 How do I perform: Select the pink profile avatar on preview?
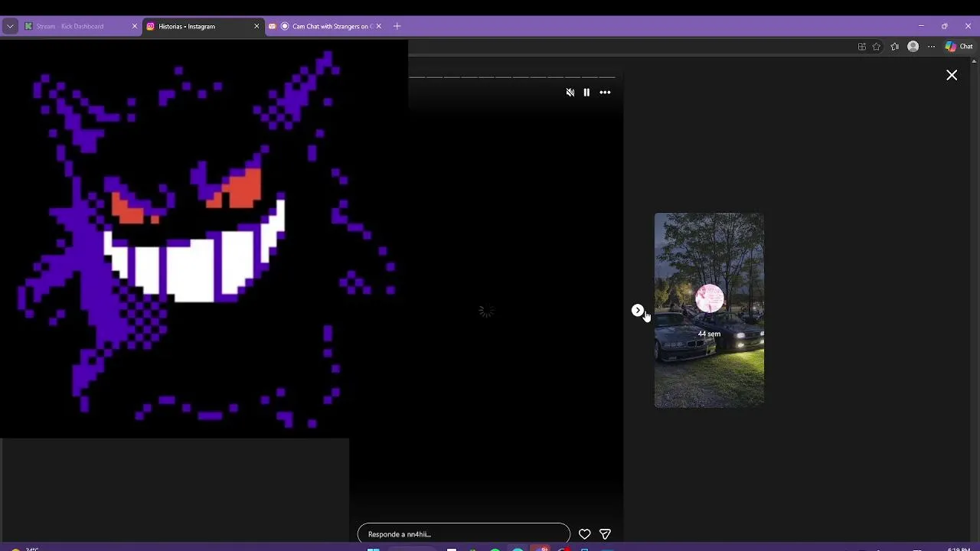pyautogui.click(x=710, y=298)
